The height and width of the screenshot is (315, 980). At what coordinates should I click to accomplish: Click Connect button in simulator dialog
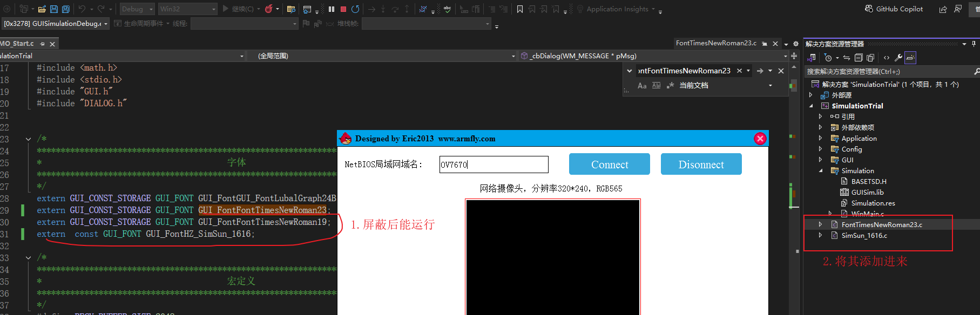click(610, 164)
